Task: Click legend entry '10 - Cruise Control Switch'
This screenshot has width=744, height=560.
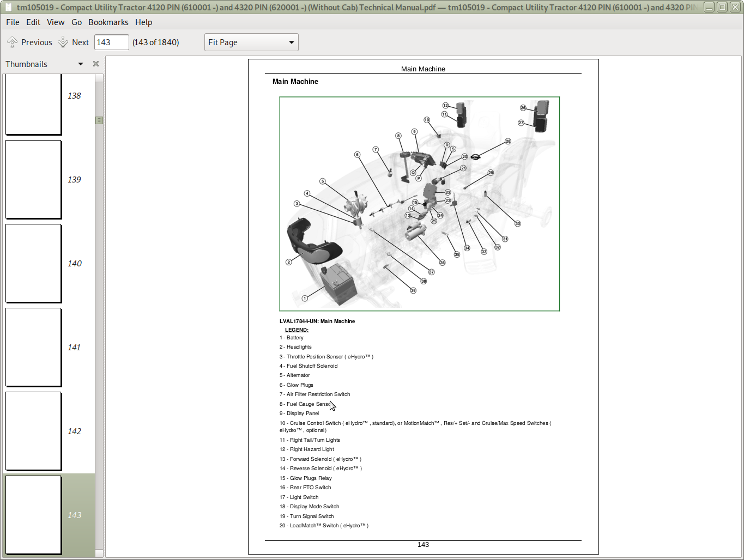Action: (415, 427)
